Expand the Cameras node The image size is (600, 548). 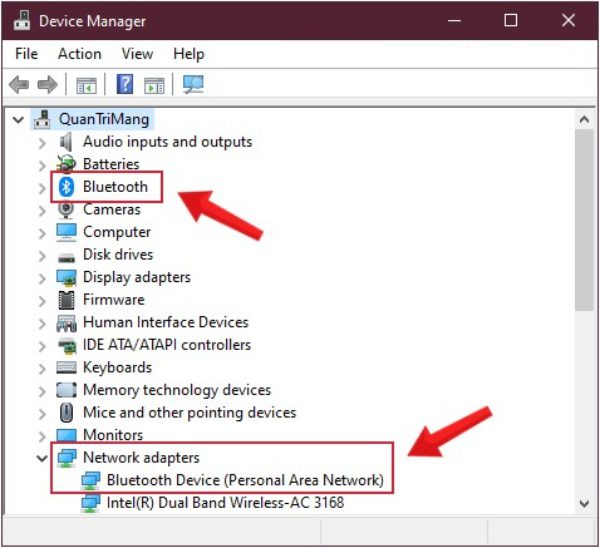[42, 210]
